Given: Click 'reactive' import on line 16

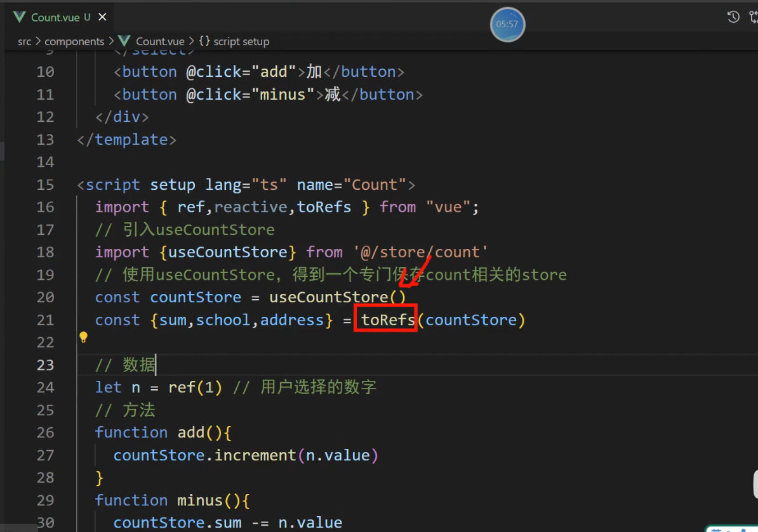Looking at the screenshot, I should 250,207.
